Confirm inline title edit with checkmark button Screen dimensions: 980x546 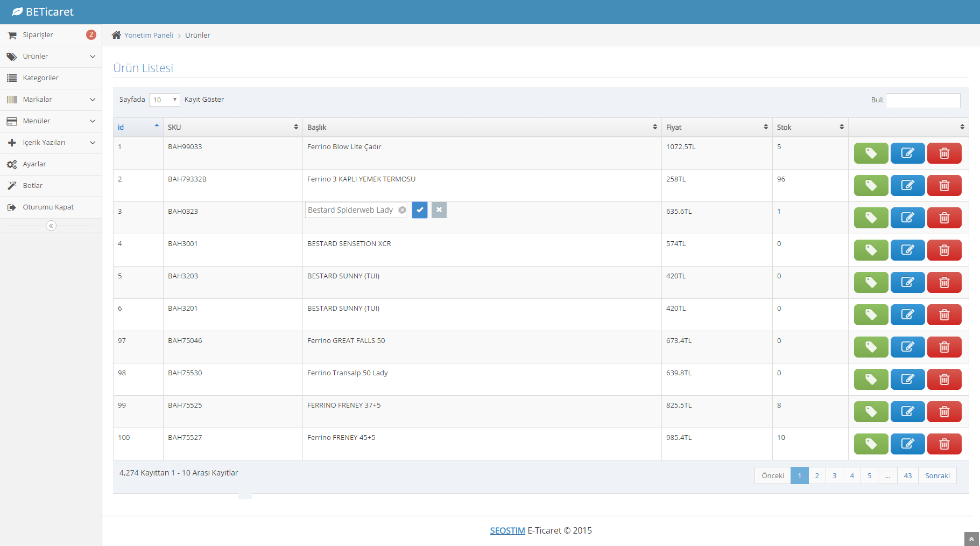420,210
